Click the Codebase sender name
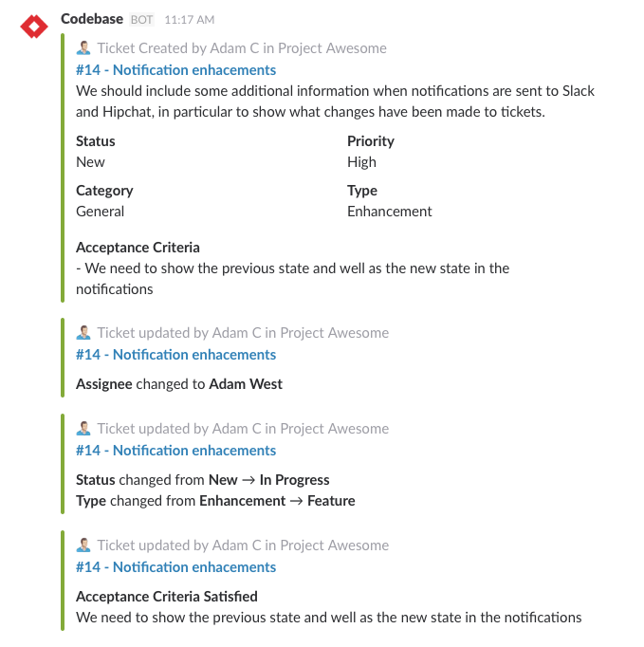Image resolution: width=644 pixels, height=647 pixels. pyautogui.click(x=92, y=19)
